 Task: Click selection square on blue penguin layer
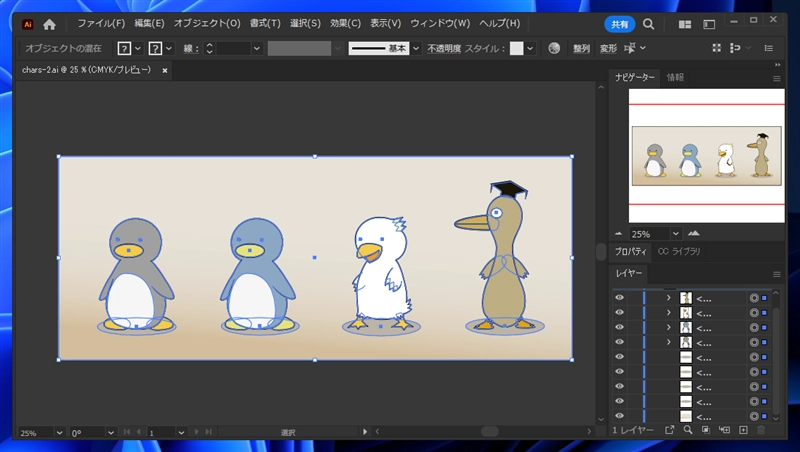[x=764, y=328]
